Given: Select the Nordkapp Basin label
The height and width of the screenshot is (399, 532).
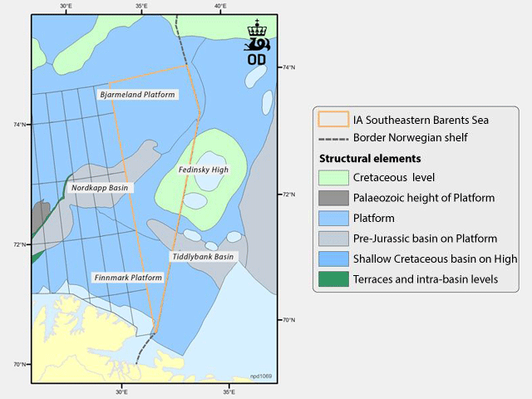Looking at the screenshot, I should pyautogui.click(x=100, y=188).
